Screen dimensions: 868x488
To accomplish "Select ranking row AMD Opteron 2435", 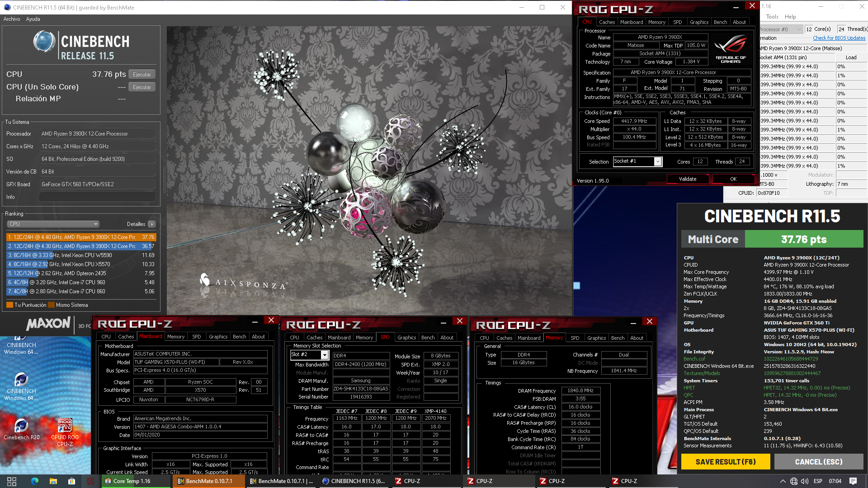I will [x=81, y=273].
